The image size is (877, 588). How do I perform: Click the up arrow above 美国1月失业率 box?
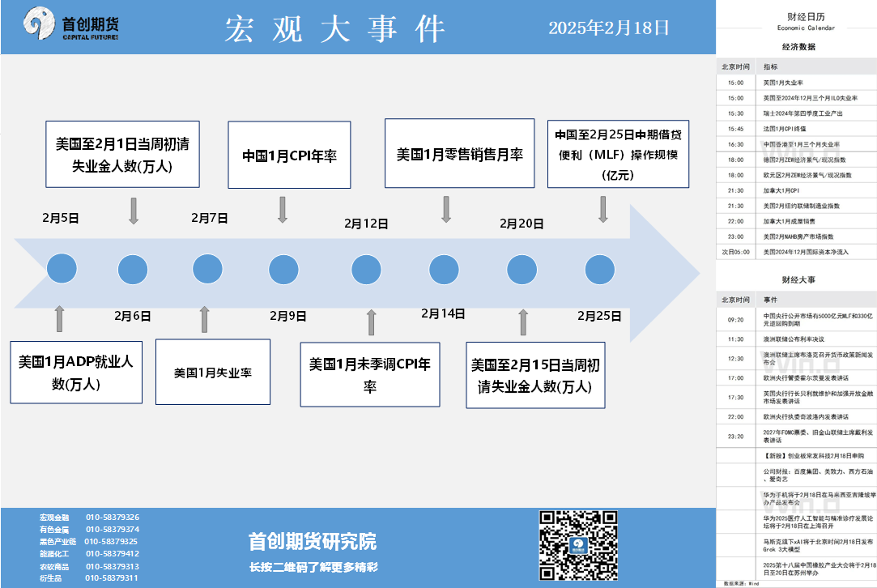(204, 319)
